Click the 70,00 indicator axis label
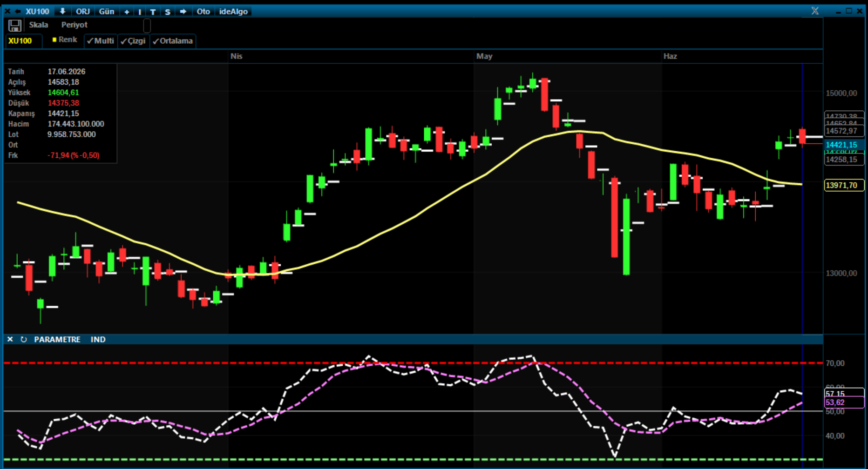Screen dimensions: 868x469 coord(835,363)
